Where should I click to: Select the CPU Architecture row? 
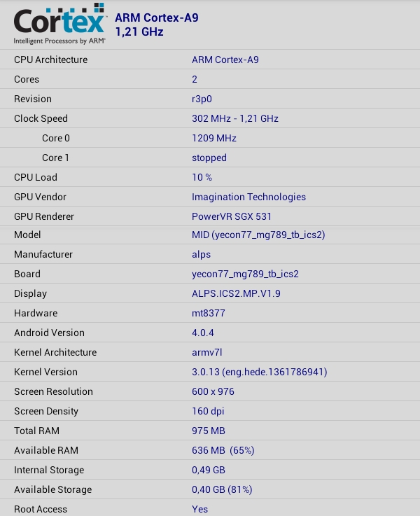[x=210, y=60]
